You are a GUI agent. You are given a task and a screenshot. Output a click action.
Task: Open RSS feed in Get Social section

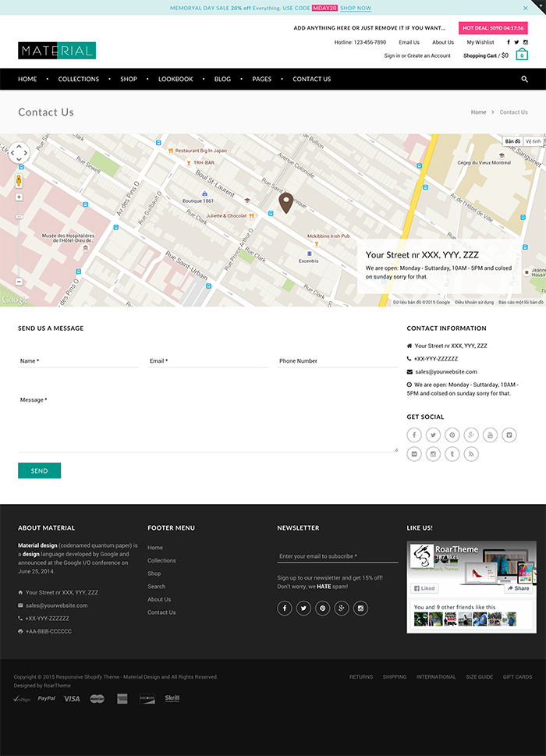[471, 454]
